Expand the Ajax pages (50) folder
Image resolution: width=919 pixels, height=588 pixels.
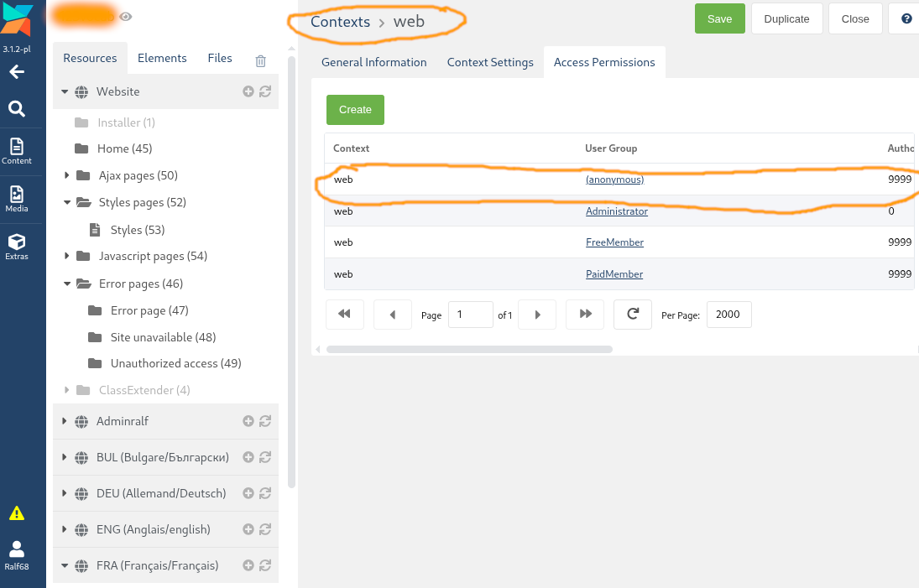click(x=67, y=175)
